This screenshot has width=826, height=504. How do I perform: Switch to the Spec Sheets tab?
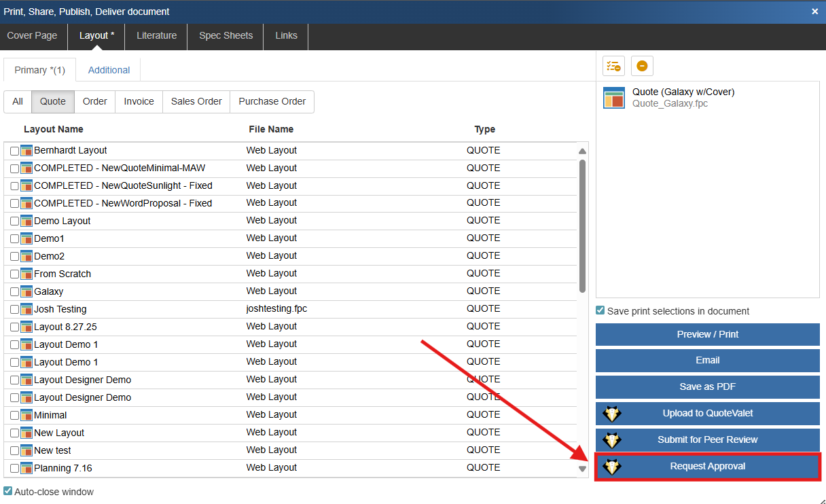226,36
